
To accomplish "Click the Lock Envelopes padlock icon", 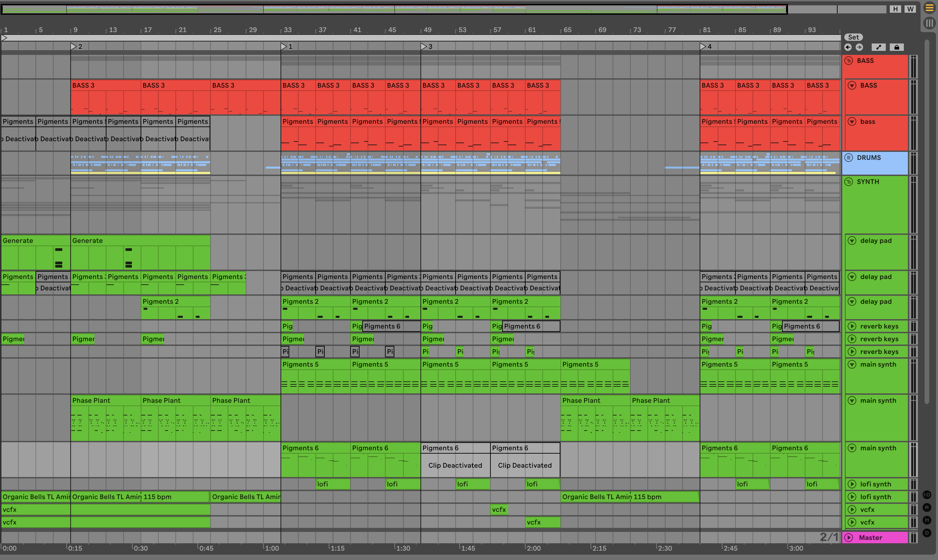I will [x=896, y=47].
